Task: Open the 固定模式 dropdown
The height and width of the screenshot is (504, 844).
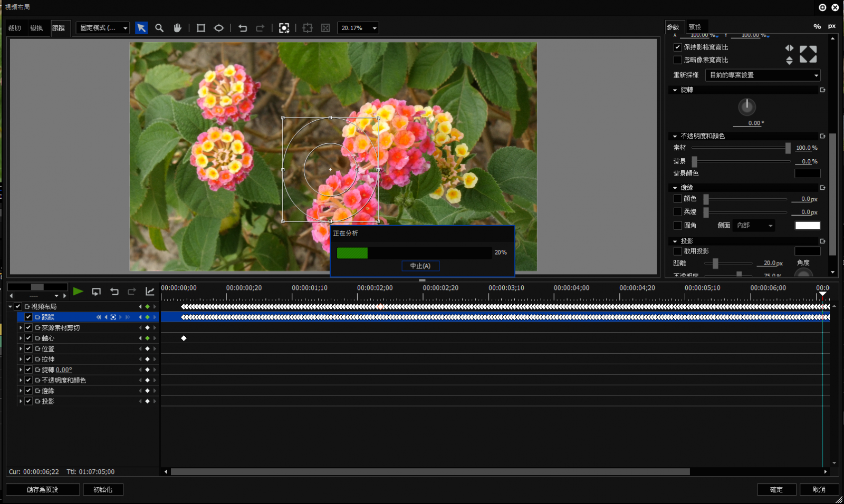Action: 103,28
